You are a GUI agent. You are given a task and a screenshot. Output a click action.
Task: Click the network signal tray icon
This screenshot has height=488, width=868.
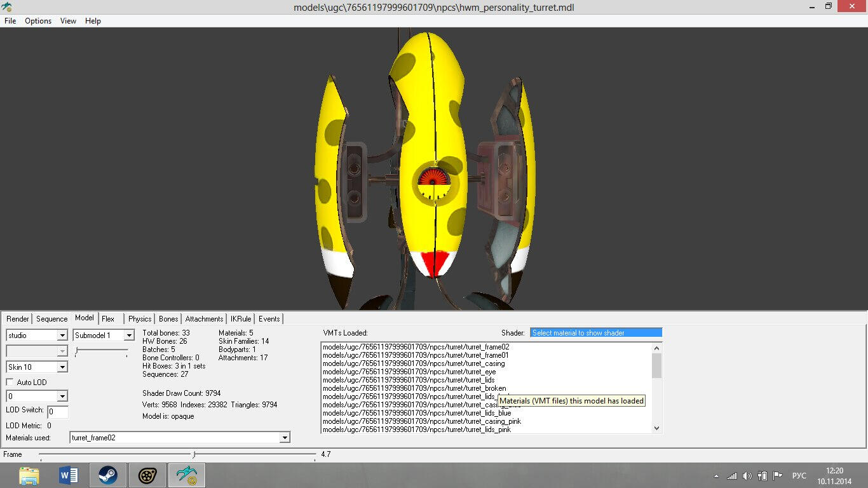732,476
